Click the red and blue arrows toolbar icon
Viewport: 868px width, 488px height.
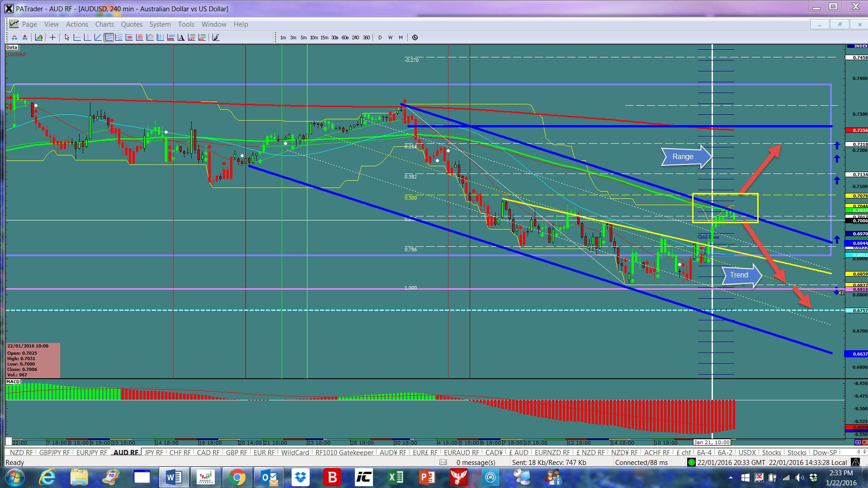pyautogui.click(x=25, y=38)
